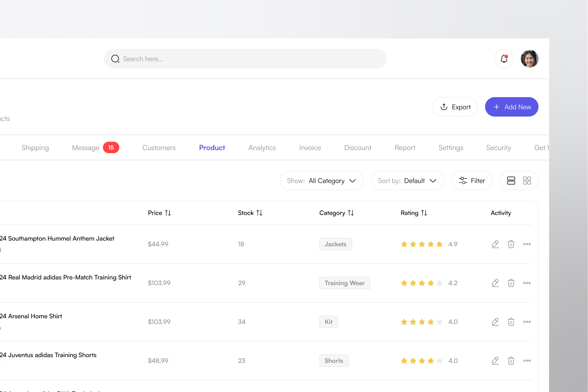Image resolution: width=588 pixels, height=392 pixels.
Task: Click the stock value 29
Action: coord(242,283)
